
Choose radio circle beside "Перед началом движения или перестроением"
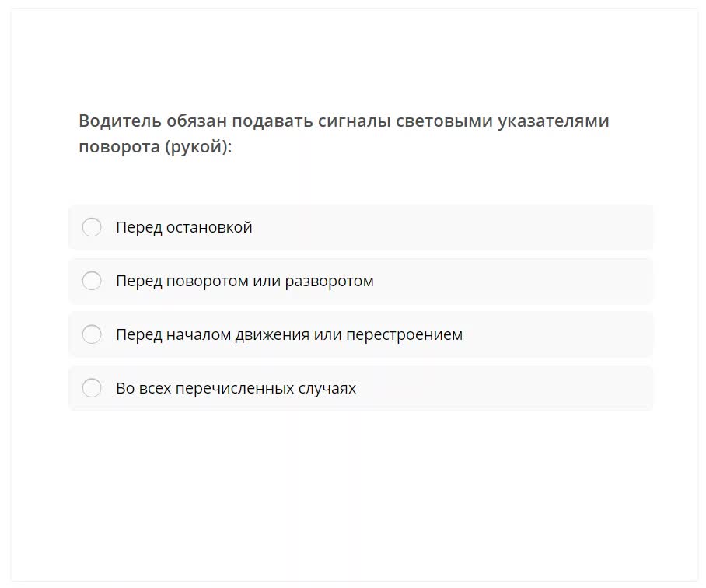pos(92,334)
